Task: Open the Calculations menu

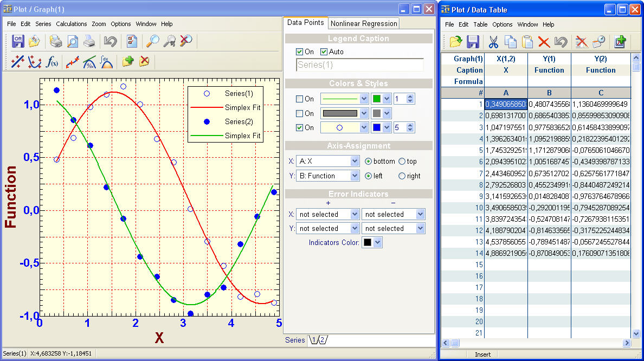Action: [x=71, y=24]
